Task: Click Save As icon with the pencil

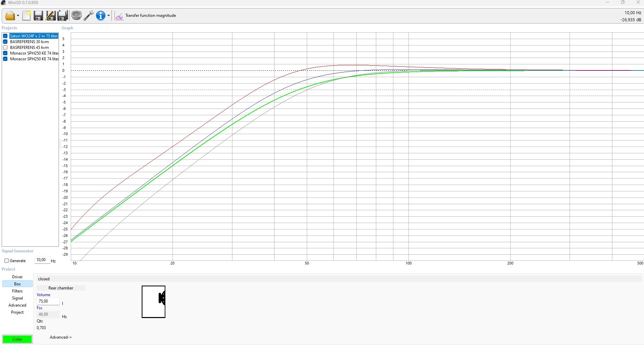Action: (x=51, y=15)
